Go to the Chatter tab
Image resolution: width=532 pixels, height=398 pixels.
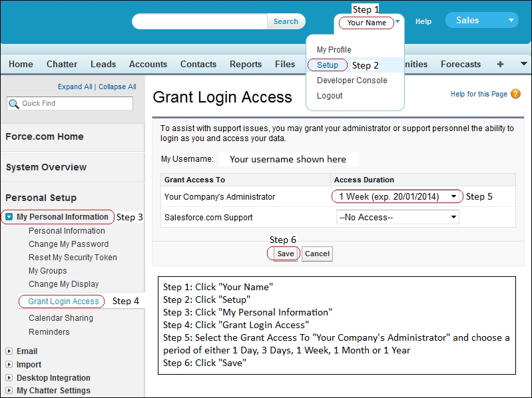point(62,64)
